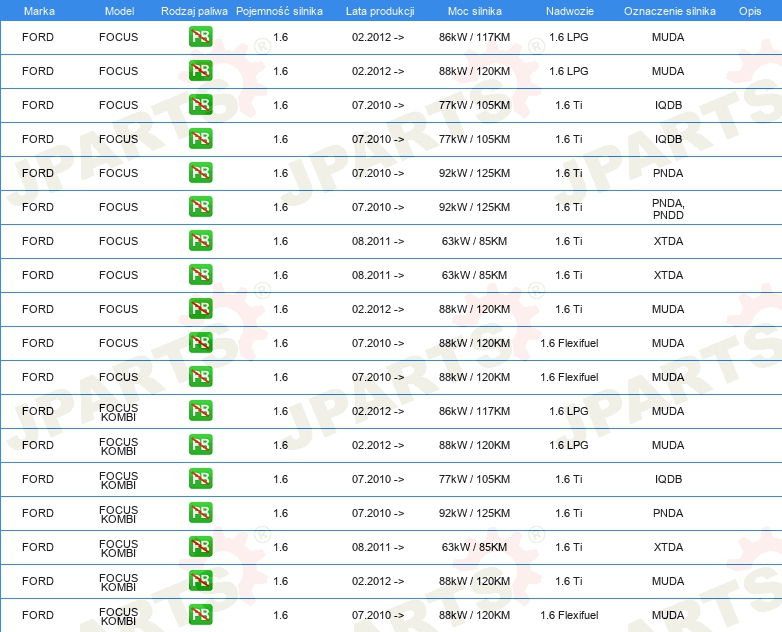This screenshot has height=632, width=782.
Task: Select '1.6 Flexifuel' in the FOCUS KOMBI row
Action: point(569,615)
